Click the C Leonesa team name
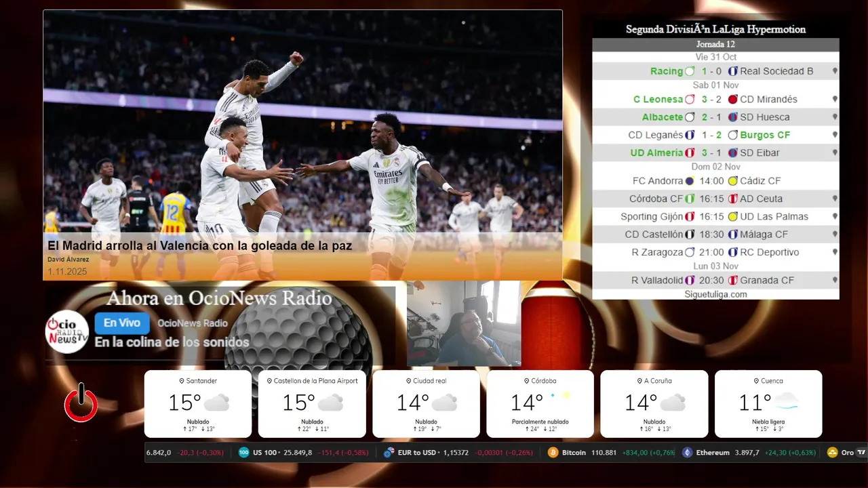Viewport: 868px width, 488px height. tap(658, 100)
